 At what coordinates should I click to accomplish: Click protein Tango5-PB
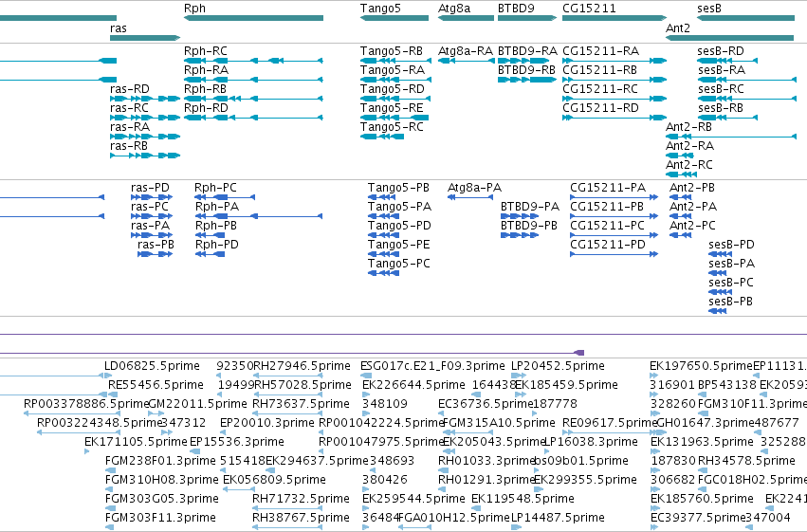398,188
